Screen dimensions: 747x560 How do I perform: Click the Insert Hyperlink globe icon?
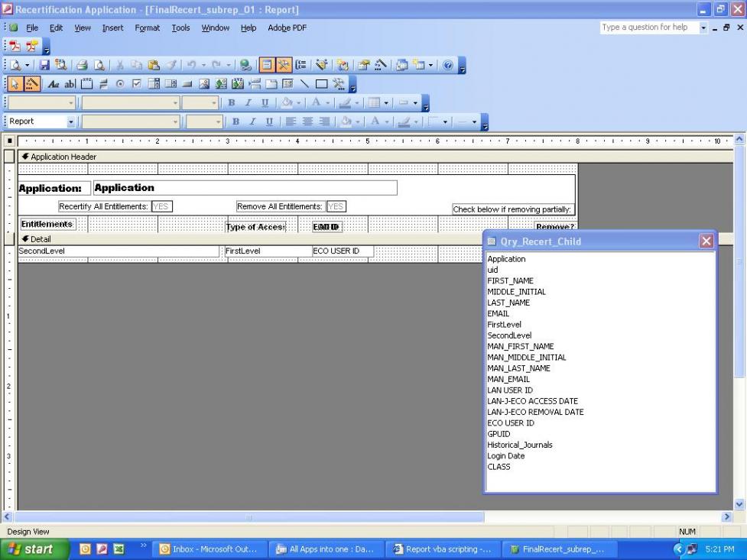coord(245,65)
